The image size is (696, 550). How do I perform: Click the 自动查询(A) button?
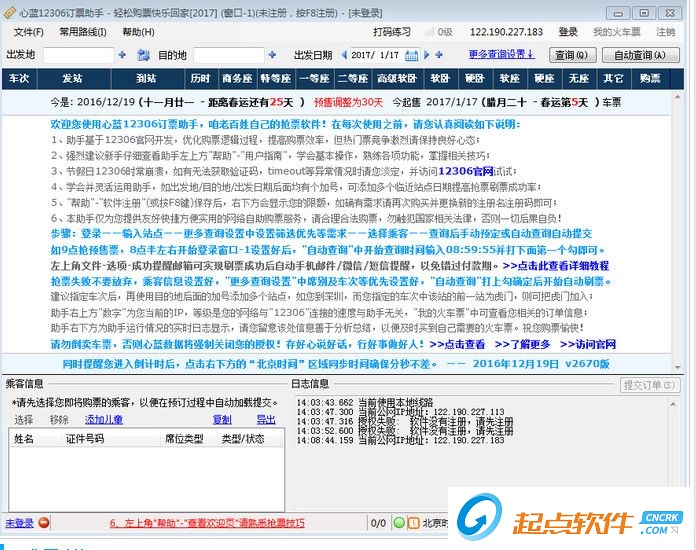click(641, 55)
